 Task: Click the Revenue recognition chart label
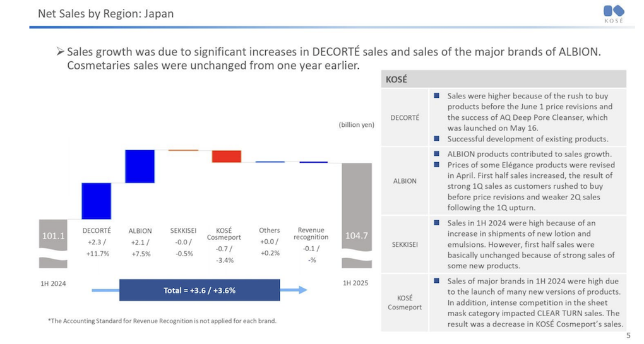[311, 234]
